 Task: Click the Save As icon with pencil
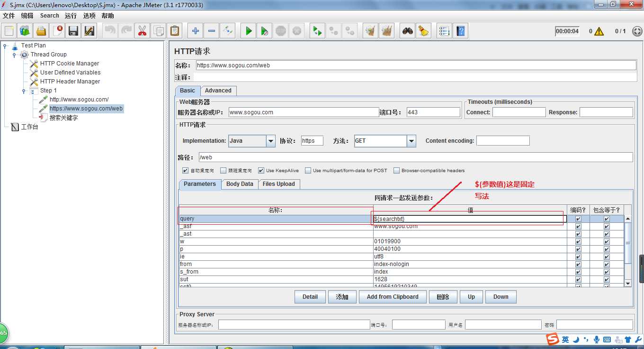tap(89, 31)
